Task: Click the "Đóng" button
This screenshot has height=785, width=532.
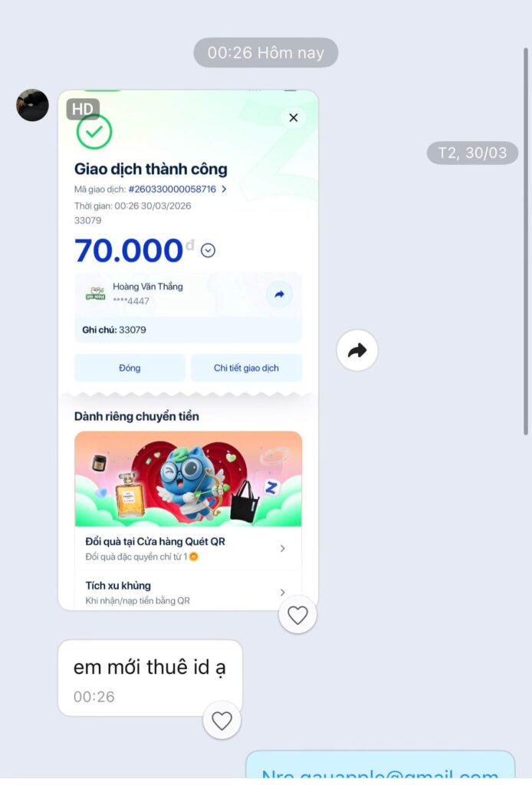Action: (x=130, y=368)
